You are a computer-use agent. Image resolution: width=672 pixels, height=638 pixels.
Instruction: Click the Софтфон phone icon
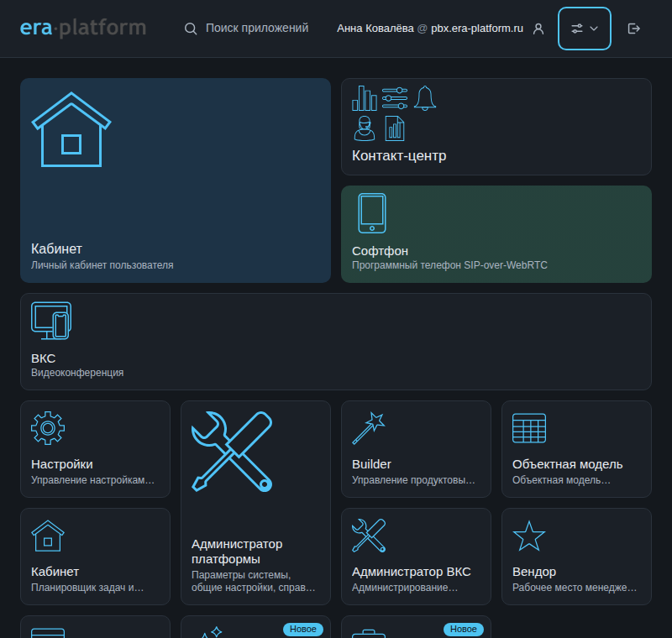point(372,213)
